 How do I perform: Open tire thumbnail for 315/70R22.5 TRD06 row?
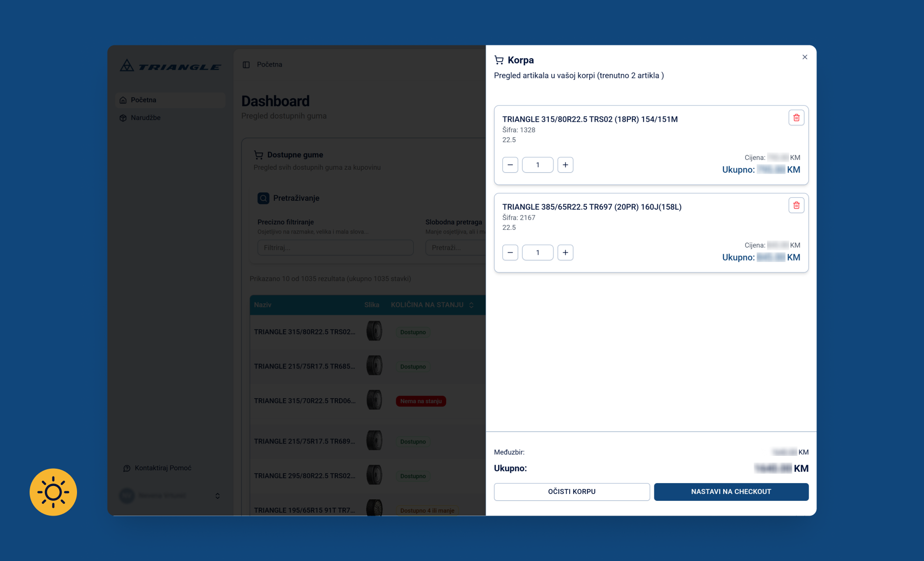[x=374, y=400]
